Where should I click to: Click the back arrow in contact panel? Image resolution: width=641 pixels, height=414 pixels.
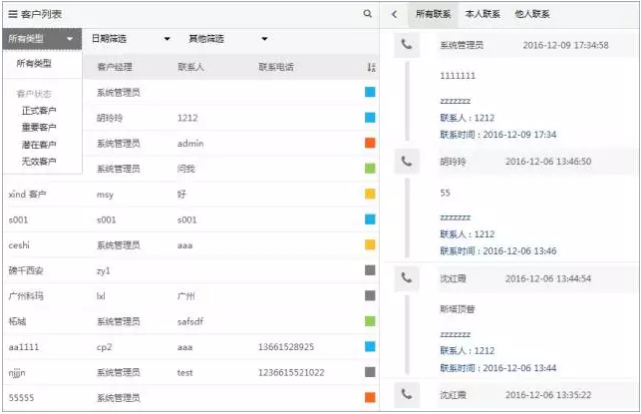(x=394, y=14)
